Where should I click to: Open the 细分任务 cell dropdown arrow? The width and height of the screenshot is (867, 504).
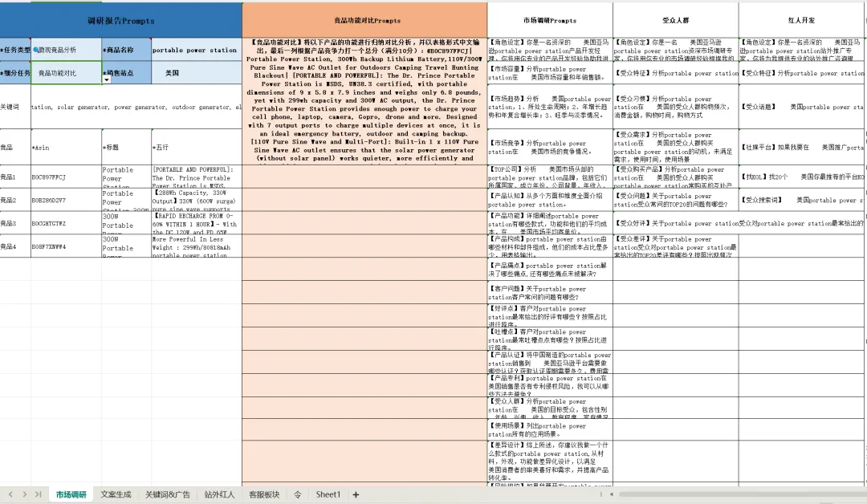[106, 80]
